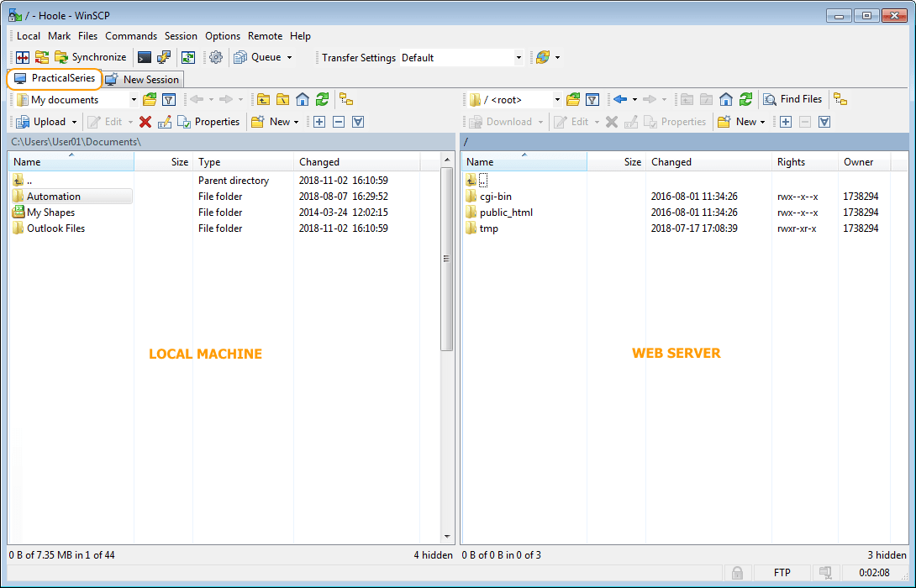Click the Find Files button
The image size is (916, 588).
pyautogui.click(x=792, y=99)
